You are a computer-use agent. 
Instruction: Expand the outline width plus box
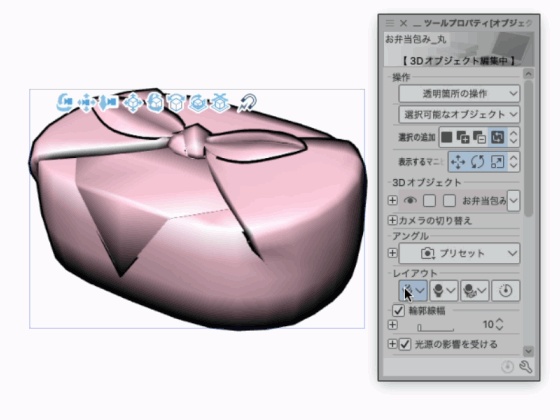point(392,325)
